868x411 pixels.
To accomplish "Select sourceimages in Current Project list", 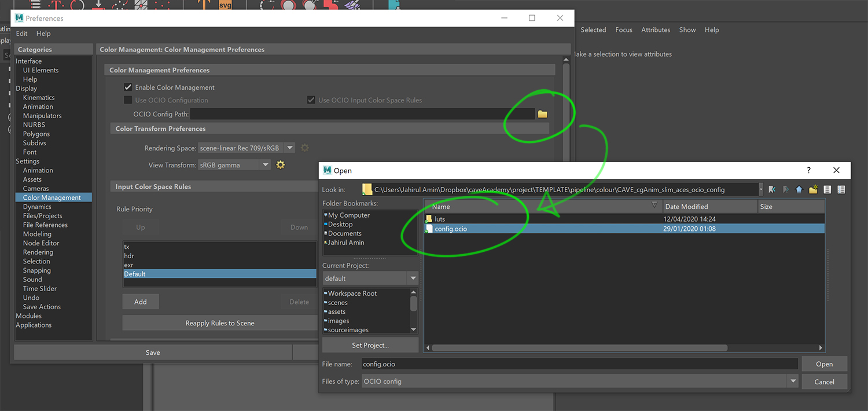I will coord(348,330).
